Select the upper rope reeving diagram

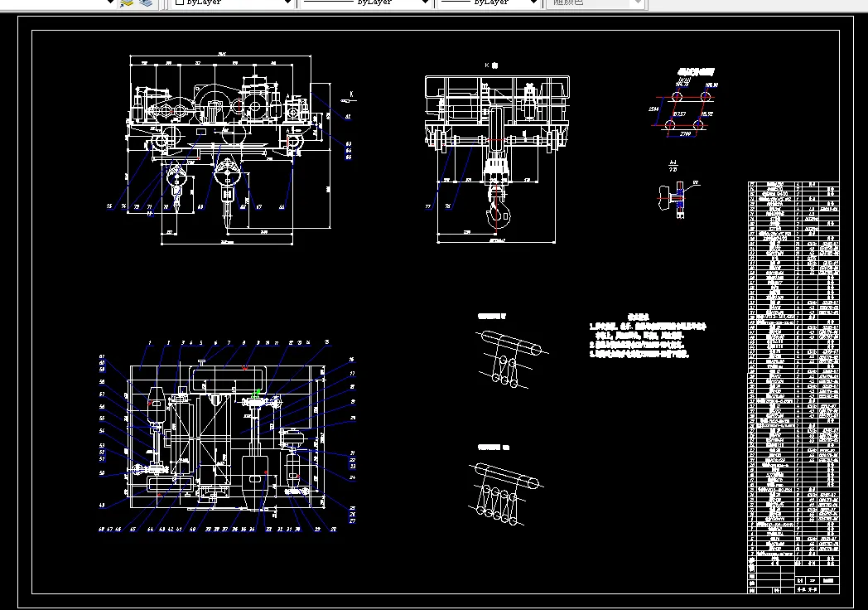[511, 359]
